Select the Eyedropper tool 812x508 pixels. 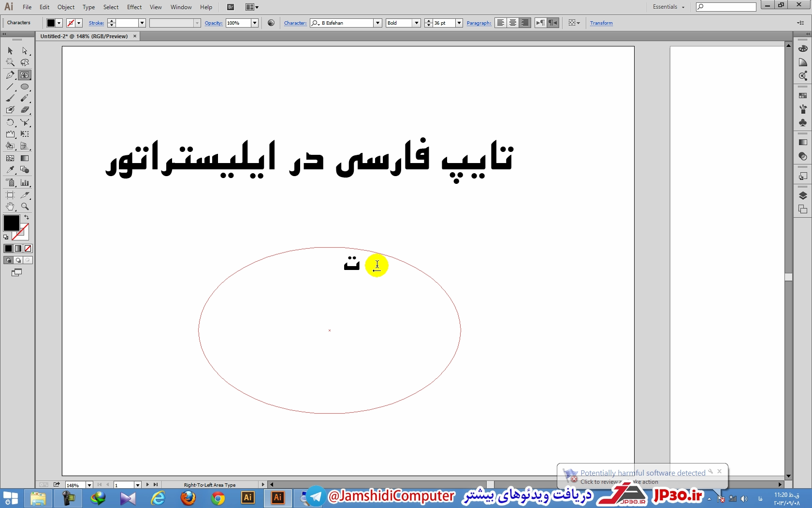10,170
